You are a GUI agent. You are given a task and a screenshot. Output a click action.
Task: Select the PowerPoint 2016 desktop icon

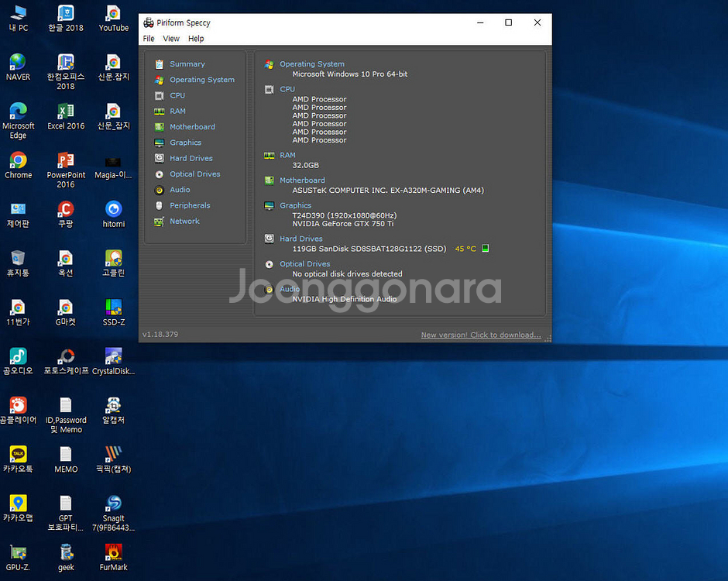click(66, 170)
